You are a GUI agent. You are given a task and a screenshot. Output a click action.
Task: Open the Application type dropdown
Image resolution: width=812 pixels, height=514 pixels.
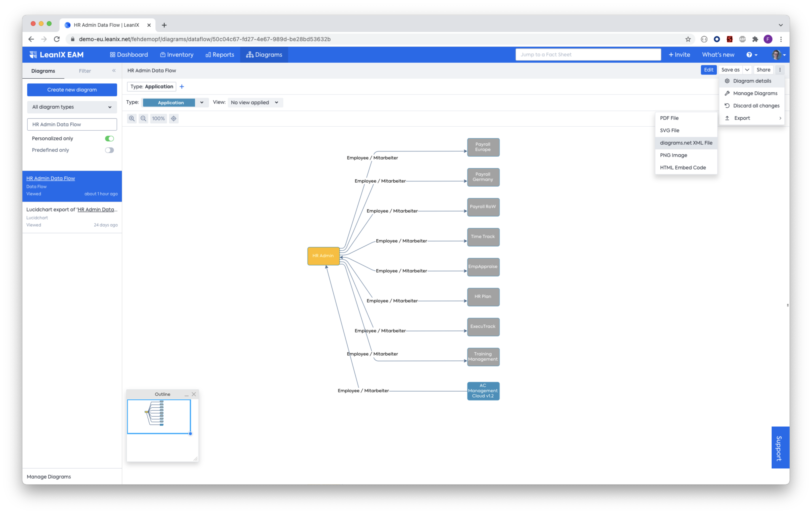175,102
